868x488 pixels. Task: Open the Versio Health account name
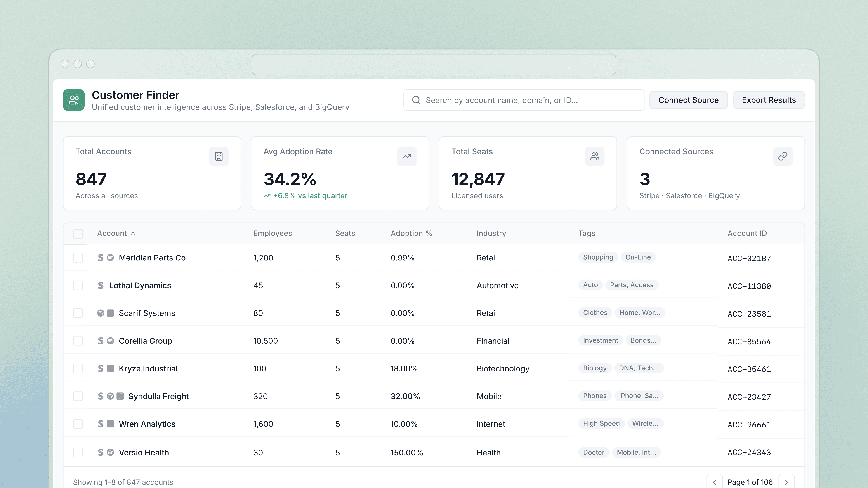[144, 452]
